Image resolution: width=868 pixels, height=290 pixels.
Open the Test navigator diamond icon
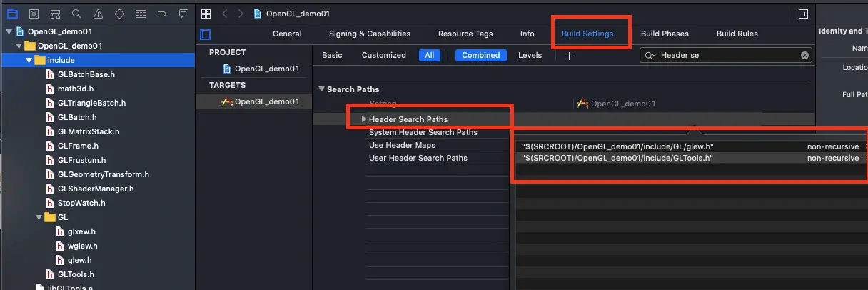click(119, 14)
